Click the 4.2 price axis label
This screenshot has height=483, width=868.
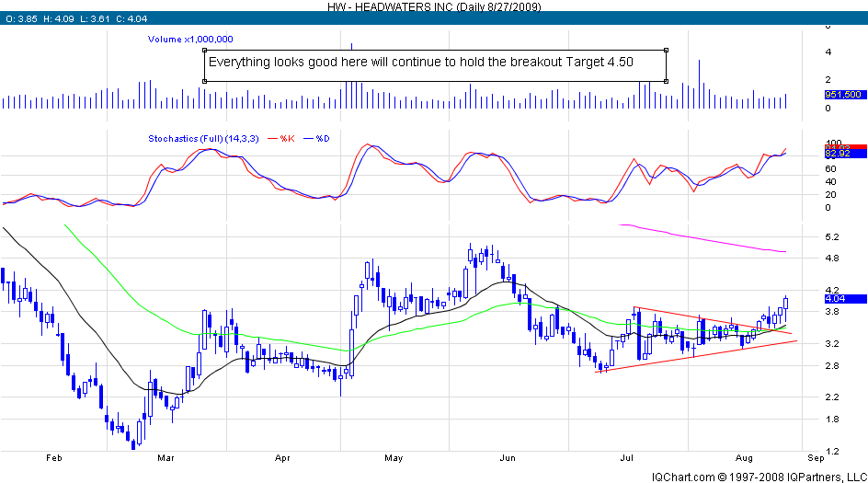pyautogui.click(x=832, y=290)
